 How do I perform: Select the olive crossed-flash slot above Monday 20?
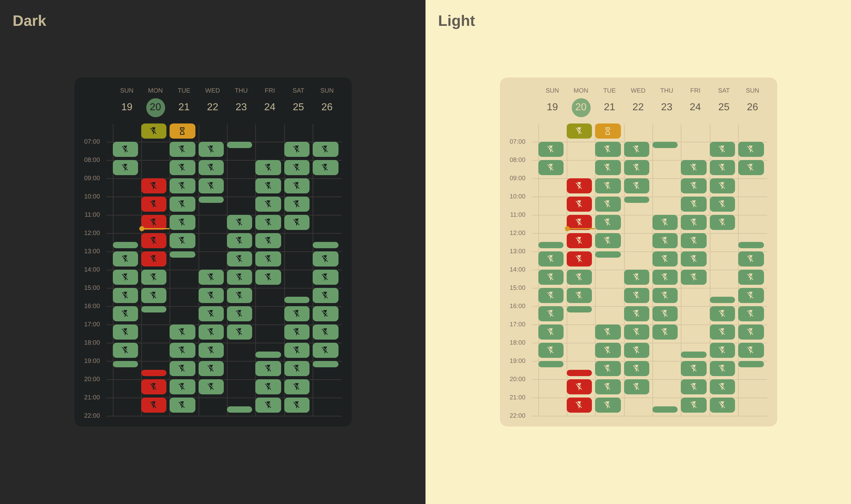click(x=154, y=131)
